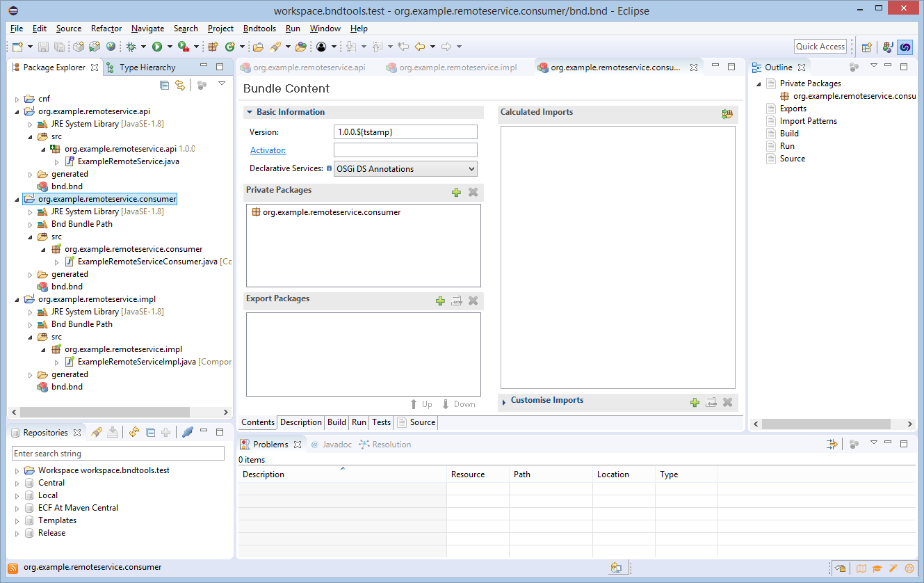The image size is (924, 583).
Task: Expand the Central repository node
Action: (17, 483)
